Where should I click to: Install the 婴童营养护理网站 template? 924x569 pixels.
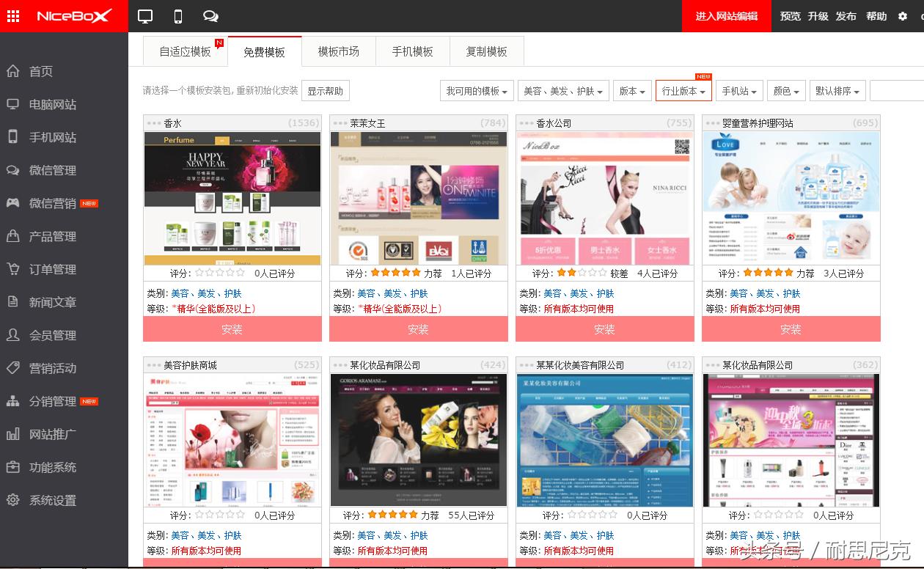pyautogui.click(x=791, y=328)
